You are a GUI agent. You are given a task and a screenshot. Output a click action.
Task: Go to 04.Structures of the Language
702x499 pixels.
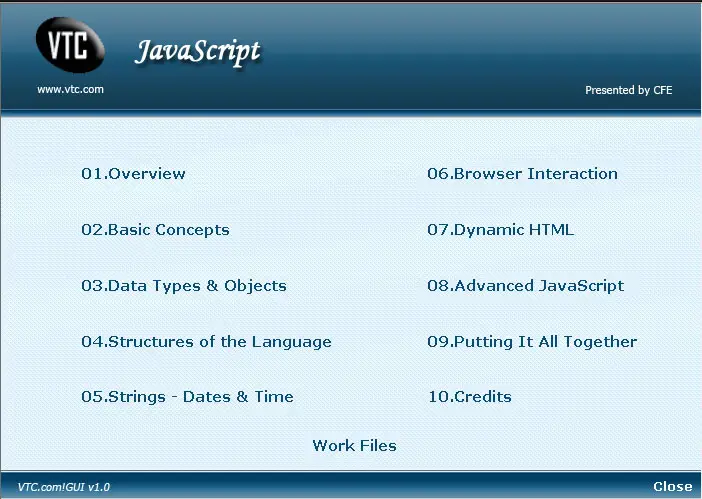[x=206, y=342]
